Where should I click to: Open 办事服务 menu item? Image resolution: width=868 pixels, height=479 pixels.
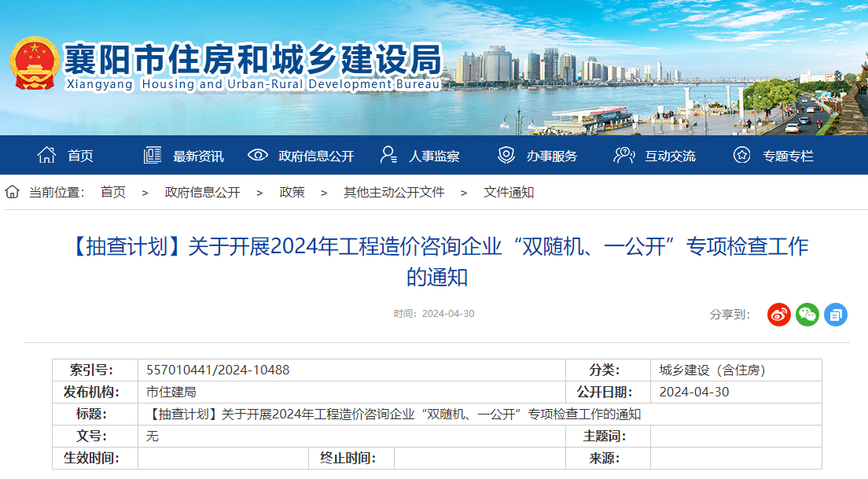click(x=552, y=157)
